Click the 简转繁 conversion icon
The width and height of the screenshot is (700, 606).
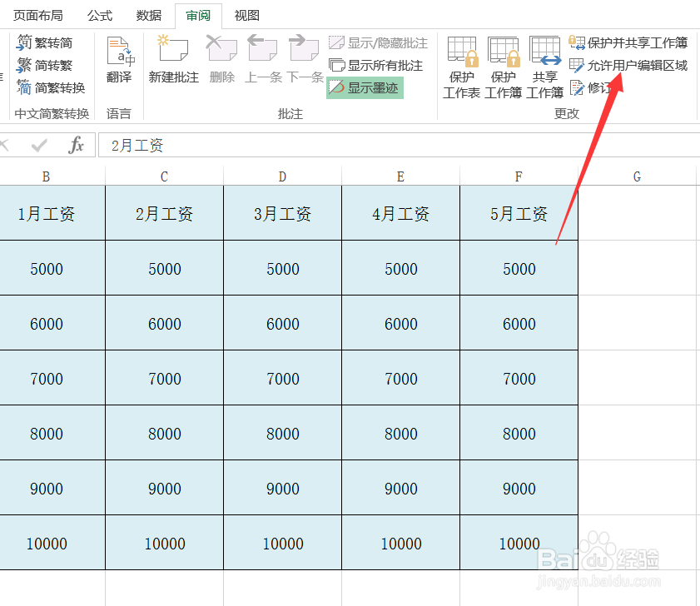click(x=46, y=65)
